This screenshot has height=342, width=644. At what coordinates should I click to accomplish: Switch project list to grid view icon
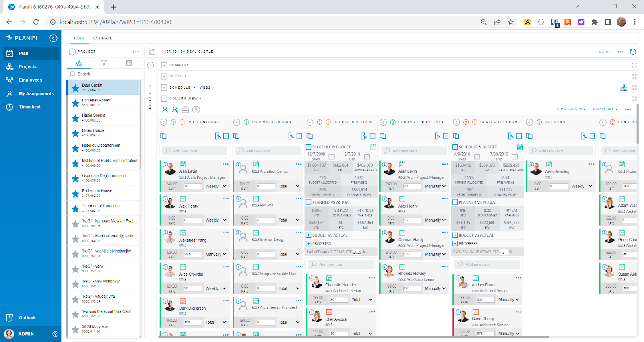(129, 63)
